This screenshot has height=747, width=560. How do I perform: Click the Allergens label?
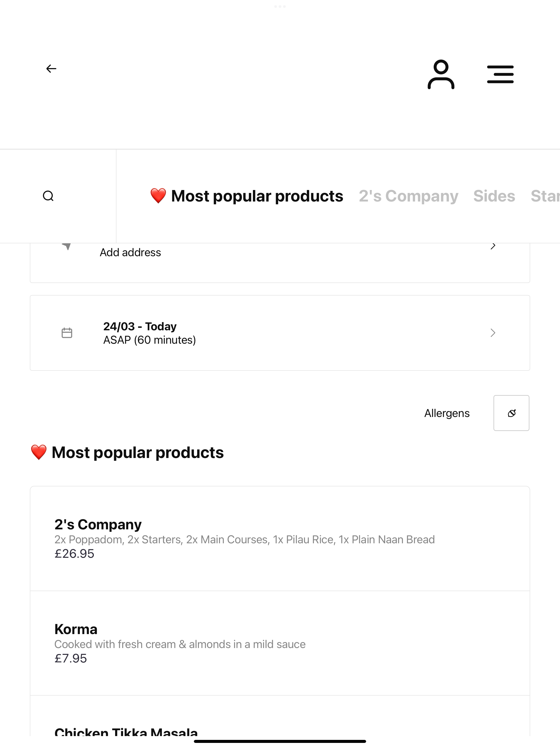447,413
